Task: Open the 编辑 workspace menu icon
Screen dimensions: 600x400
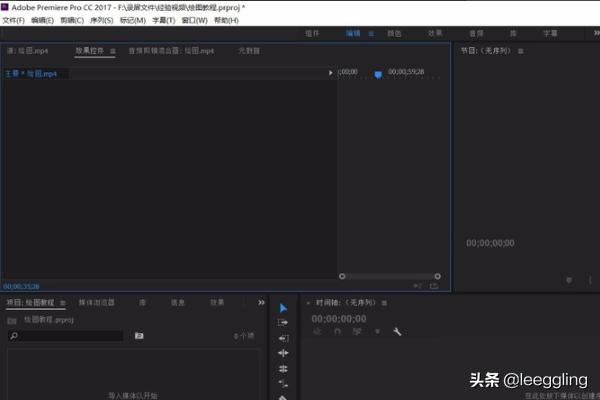Action: 371,34
